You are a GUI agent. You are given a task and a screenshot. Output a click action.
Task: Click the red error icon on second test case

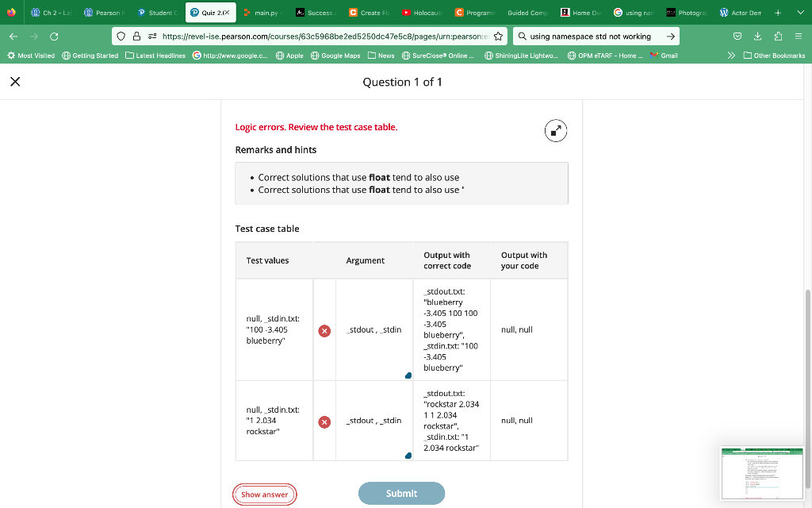click(324, 422)
